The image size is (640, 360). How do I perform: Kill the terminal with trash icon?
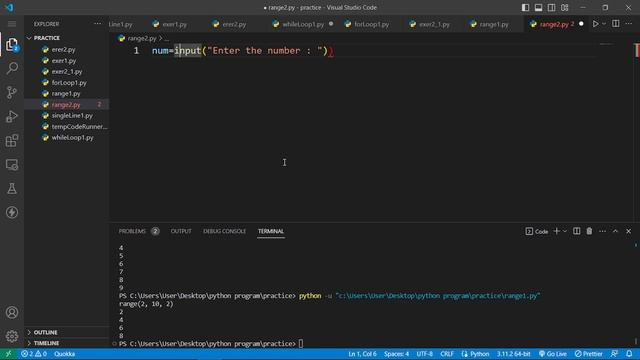pyautogui.click(x=589, y=231)
